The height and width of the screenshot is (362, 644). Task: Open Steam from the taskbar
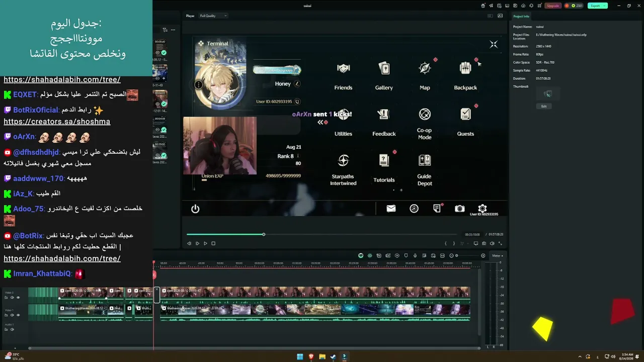tap(333, 357)
